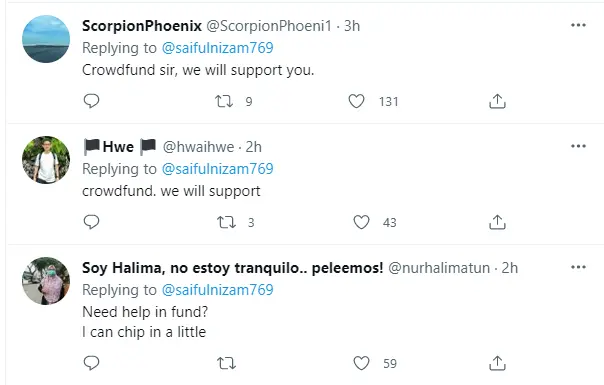Open the Soy Halima display name profile
The height and width of the screenshot is (385, 604).
point(233,268)
